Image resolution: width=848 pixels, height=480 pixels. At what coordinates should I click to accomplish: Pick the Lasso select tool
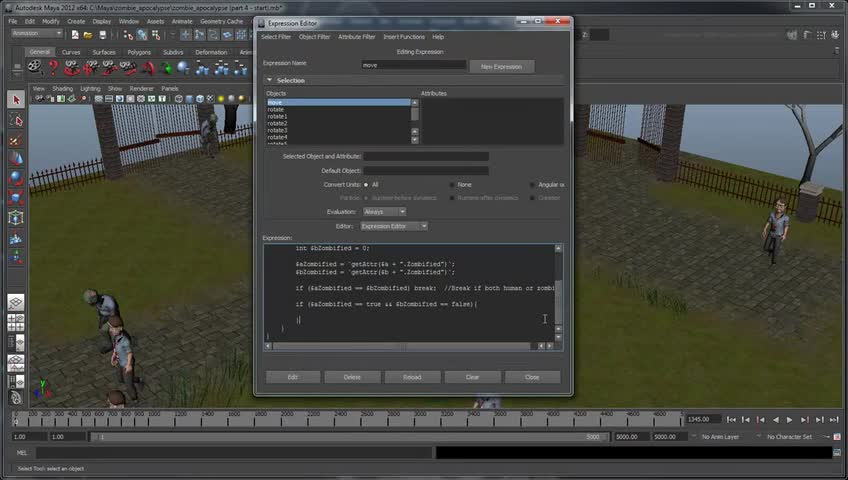coord(16,120)
